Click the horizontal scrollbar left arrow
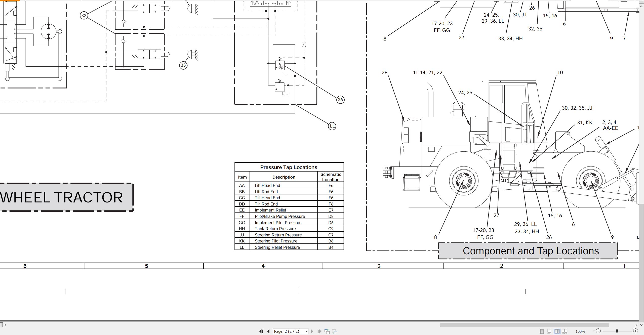Viewport: 644px width, 335px height. [x=5, y=325]
